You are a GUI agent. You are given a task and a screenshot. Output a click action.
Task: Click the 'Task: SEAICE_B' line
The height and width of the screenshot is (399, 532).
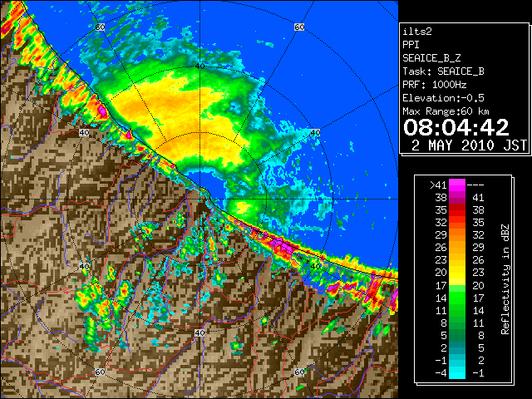click(x=443, y=71)
